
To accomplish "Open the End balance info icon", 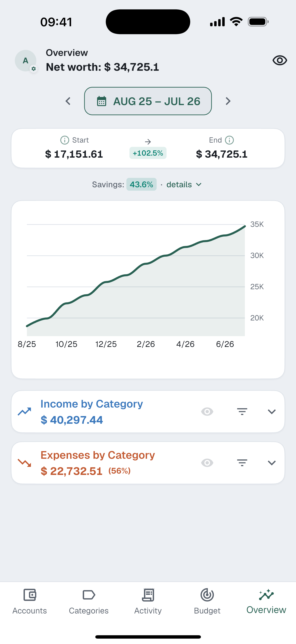I will 229,140.
